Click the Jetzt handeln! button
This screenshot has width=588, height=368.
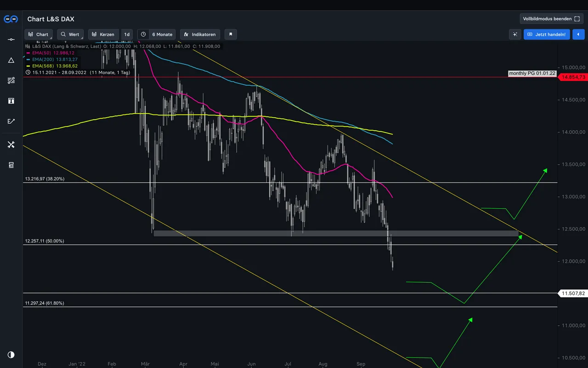[x=547, y=34]
